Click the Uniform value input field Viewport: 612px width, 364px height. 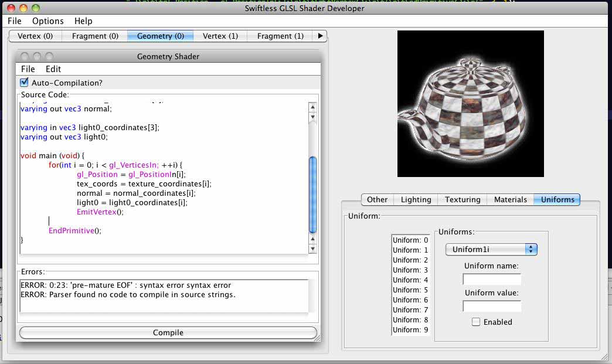[x=492, y=306]
